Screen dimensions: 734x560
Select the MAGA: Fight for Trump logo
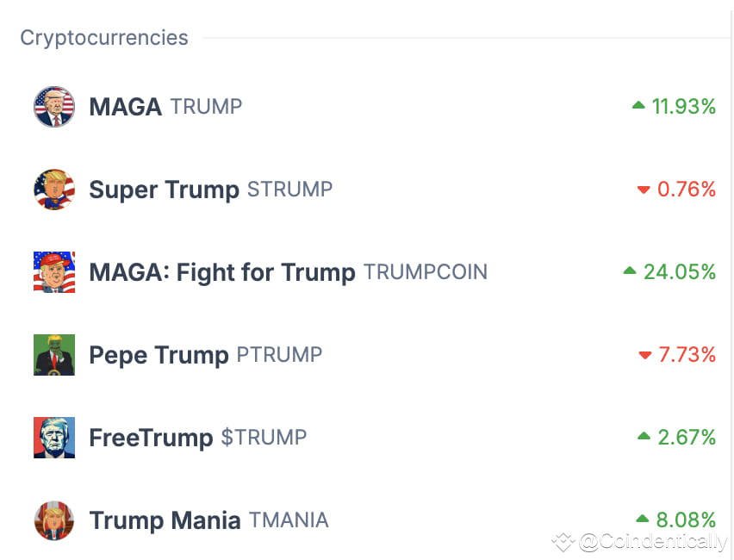(54, 272)
